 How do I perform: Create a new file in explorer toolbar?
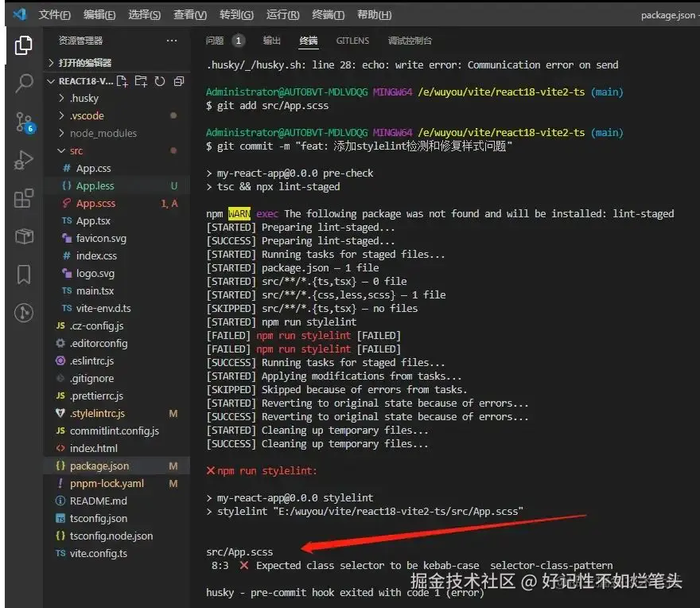(122, 81)
